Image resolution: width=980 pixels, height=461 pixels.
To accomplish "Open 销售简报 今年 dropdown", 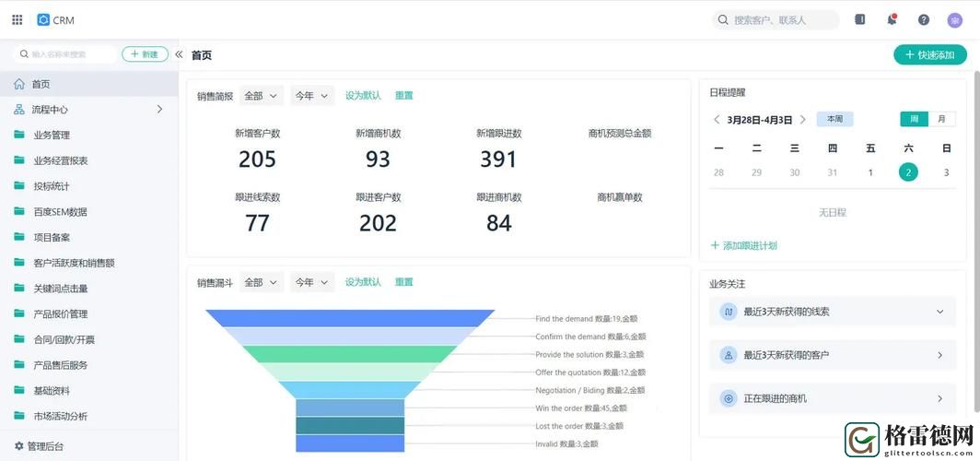I will 312,96.
